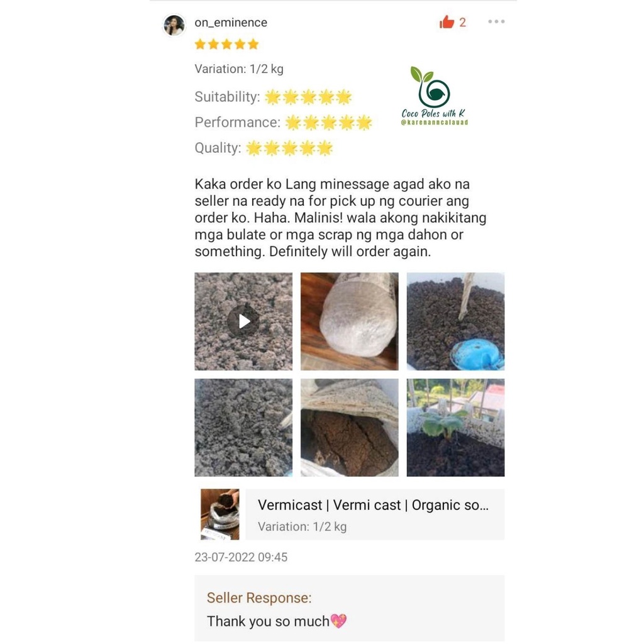Click the Seller Response box
644x644 pixels.
point(350,608)
